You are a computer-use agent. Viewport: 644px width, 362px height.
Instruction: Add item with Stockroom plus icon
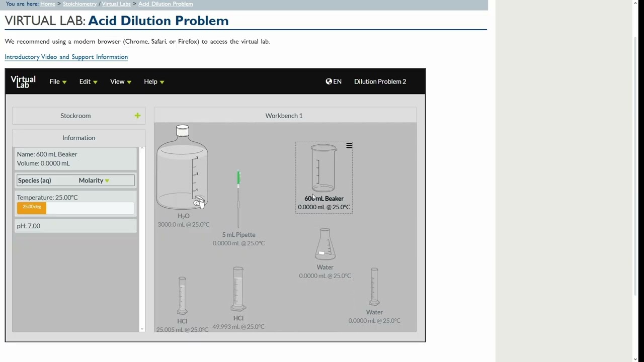(x=137, y=116)
